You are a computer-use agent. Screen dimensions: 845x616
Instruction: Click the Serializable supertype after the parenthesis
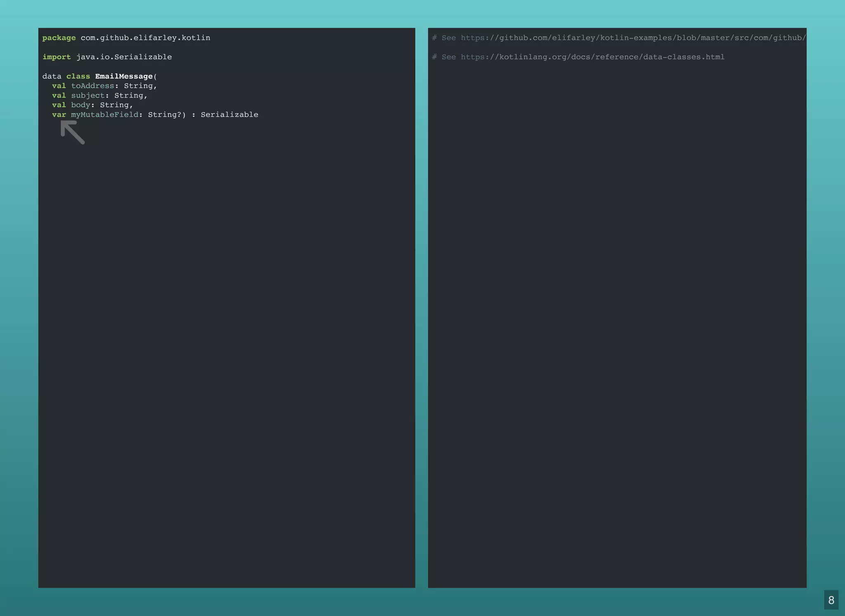[229, 115]
